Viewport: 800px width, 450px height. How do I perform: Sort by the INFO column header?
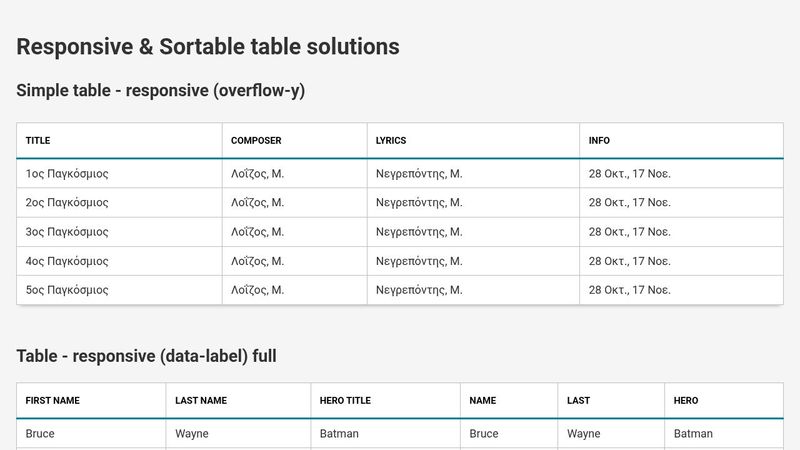pos(681,140)
